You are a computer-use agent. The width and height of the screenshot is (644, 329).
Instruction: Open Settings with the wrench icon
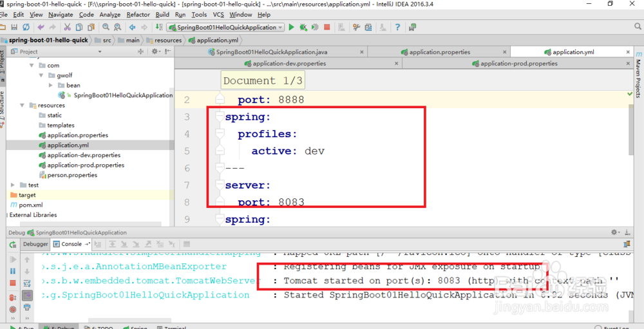click(356, 27)
